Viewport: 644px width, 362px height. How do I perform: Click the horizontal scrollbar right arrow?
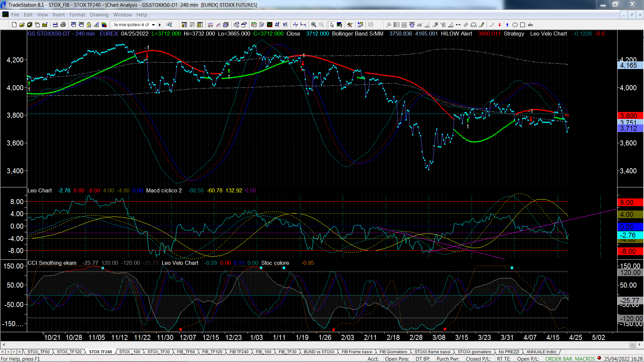tap(640, 345)
